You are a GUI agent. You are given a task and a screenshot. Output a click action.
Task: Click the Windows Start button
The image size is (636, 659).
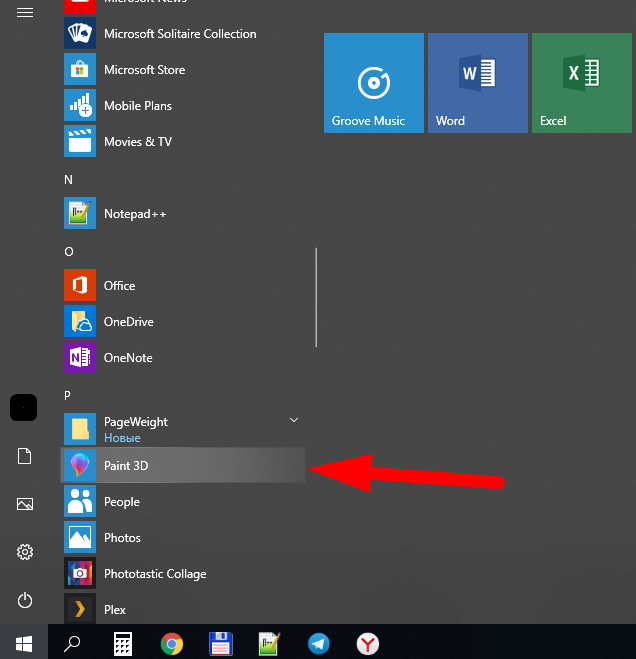click(24, 643)
